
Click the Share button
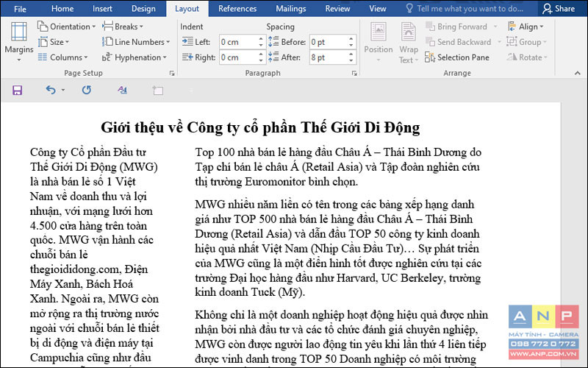(x=559, y=9)
